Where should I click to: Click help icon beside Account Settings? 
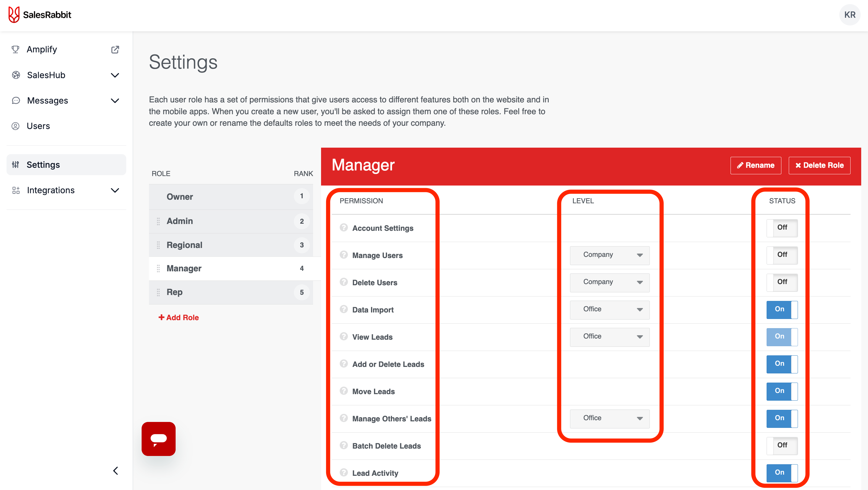click(343, 228)
